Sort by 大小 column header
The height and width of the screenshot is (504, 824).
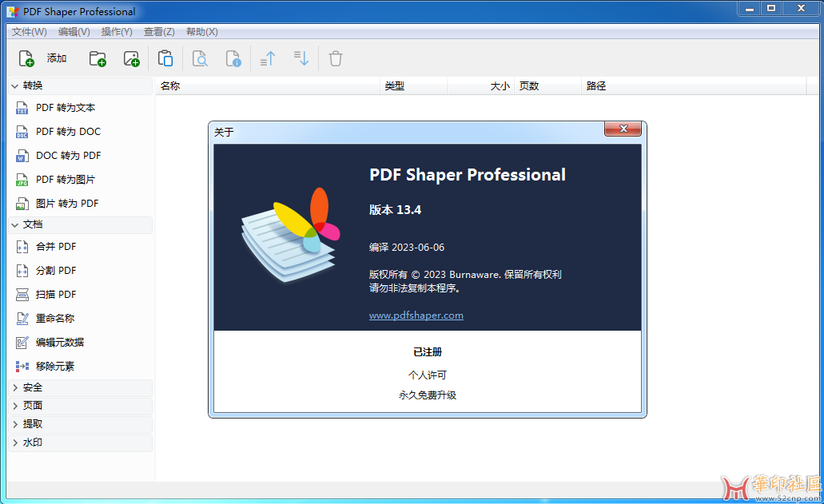tap(481, 86)
